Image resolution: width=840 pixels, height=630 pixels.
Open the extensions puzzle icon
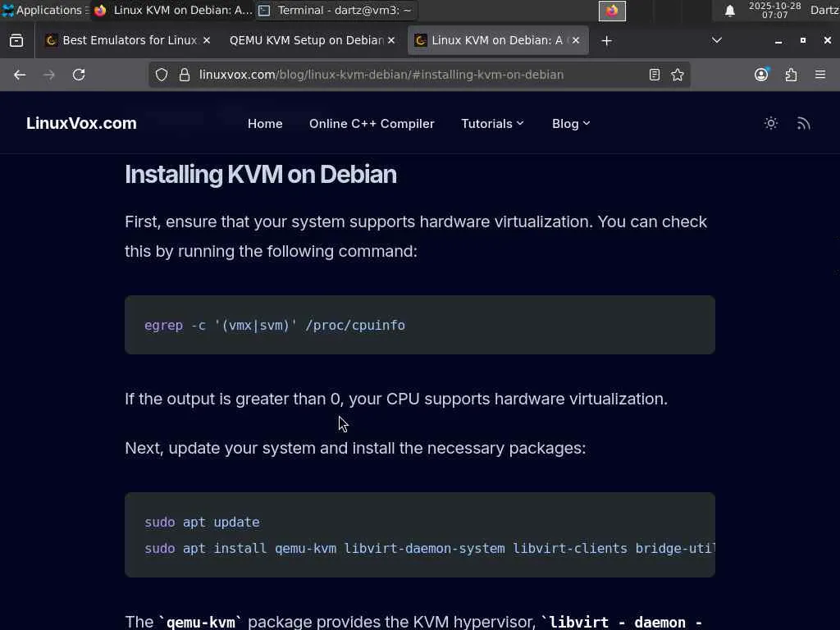[x=791, y=75]
